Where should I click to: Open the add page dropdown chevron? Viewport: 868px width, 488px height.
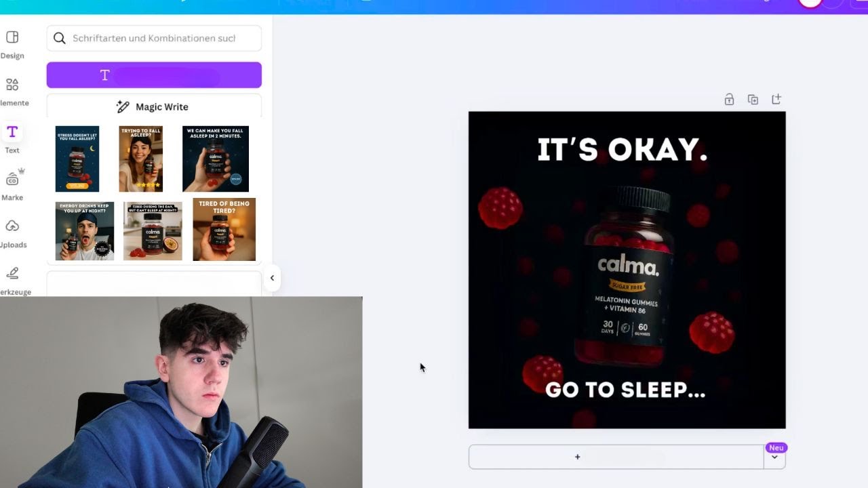[x=774, y=457]
